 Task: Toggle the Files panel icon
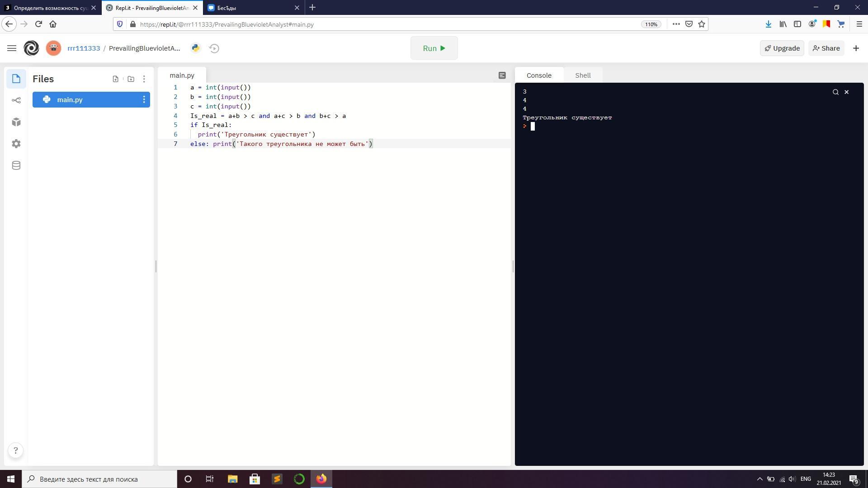[16, 79]
